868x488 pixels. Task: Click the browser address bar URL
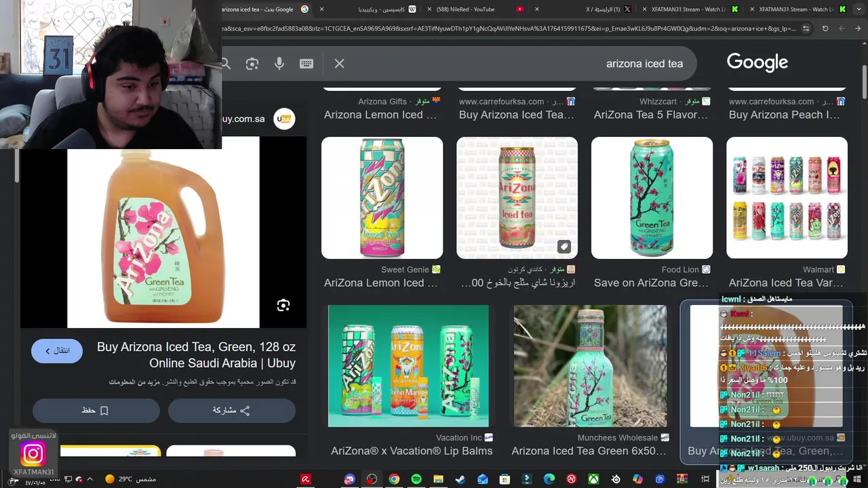coord(509,28)
